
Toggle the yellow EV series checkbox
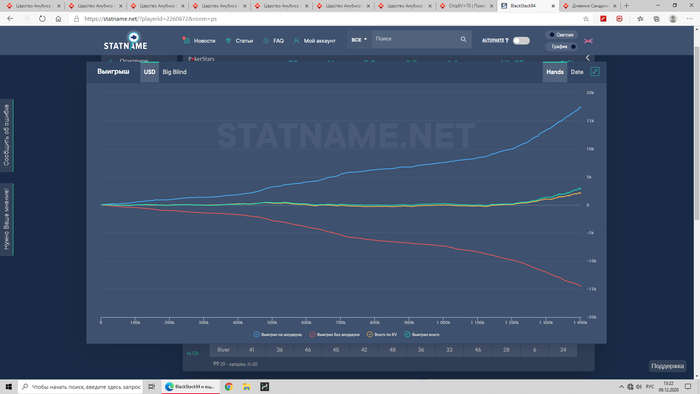(370, 334)
